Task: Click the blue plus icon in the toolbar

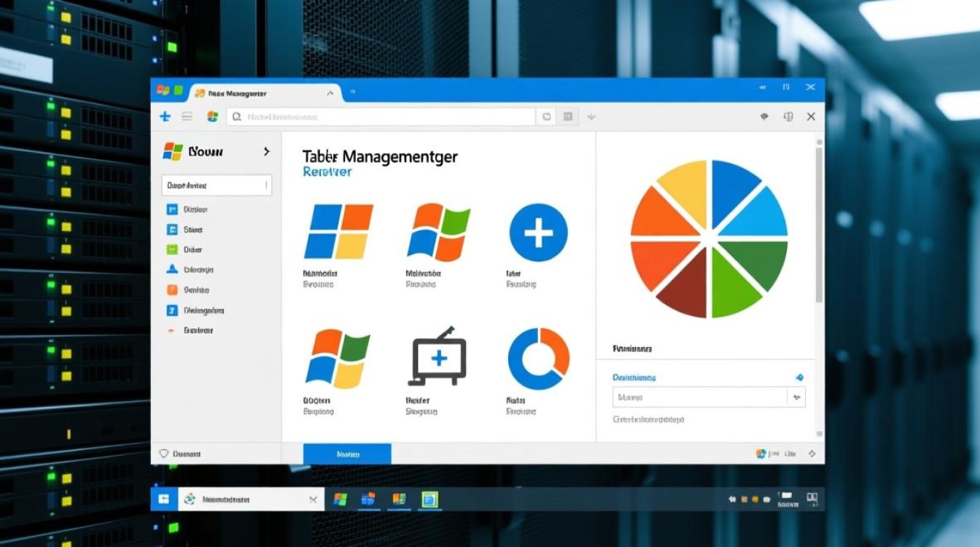Action: pos(165,117)
